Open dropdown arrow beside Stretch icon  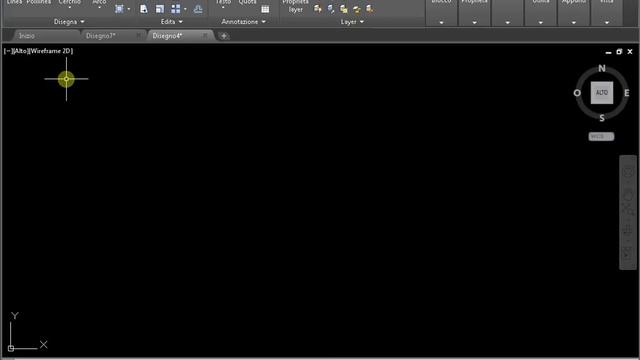pos(129,9)
